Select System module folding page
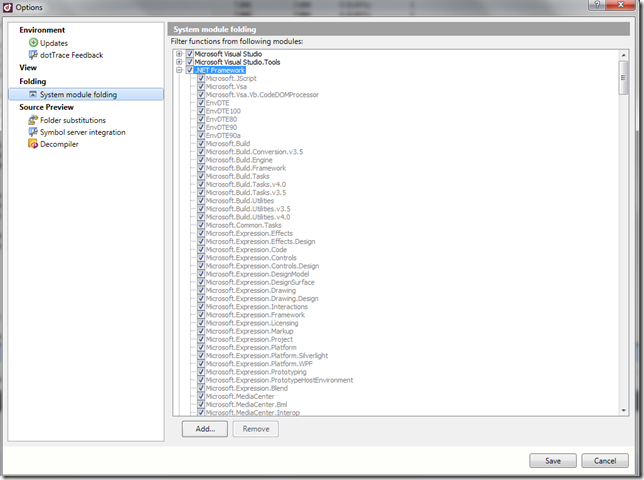This screenshot has height=480, width=644. click(86, 94)
